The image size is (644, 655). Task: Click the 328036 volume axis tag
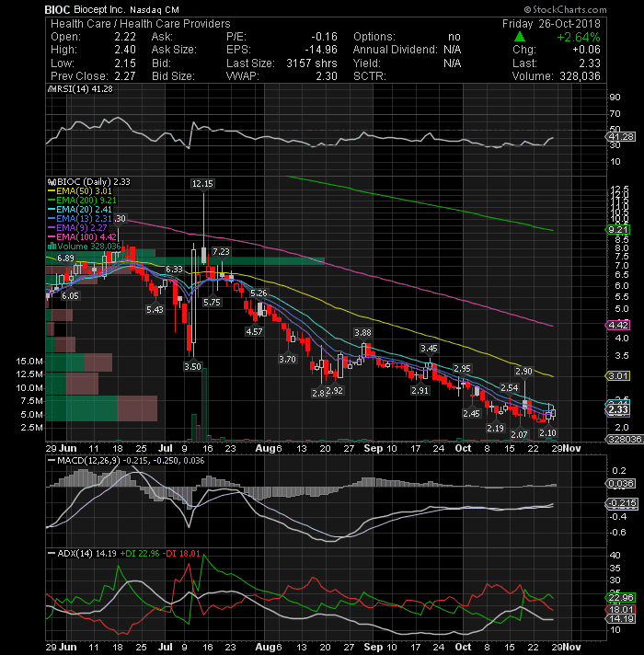tap(625, 440)
